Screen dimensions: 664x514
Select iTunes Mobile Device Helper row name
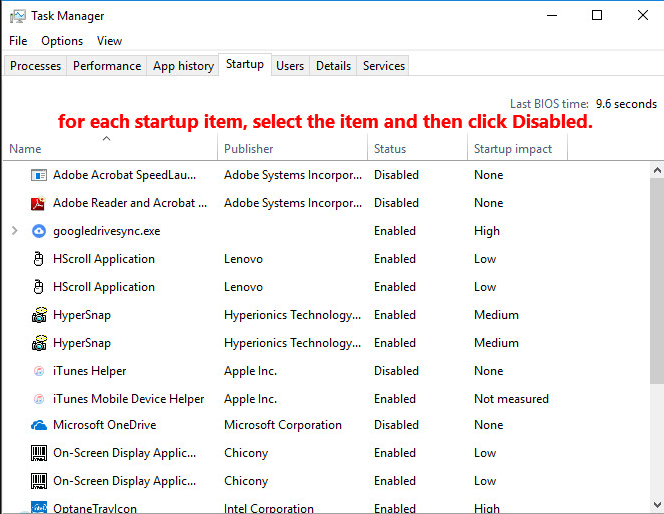point(128,399)
